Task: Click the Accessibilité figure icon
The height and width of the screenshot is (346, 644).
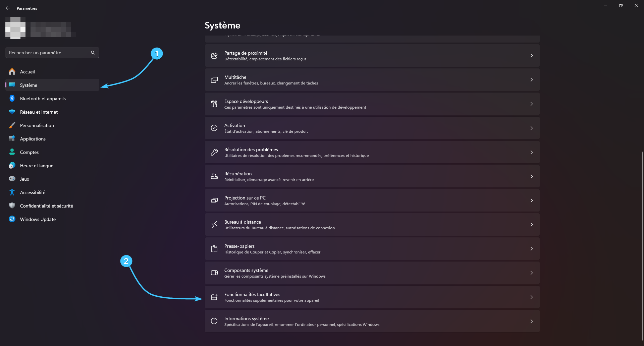Action: 12,192
